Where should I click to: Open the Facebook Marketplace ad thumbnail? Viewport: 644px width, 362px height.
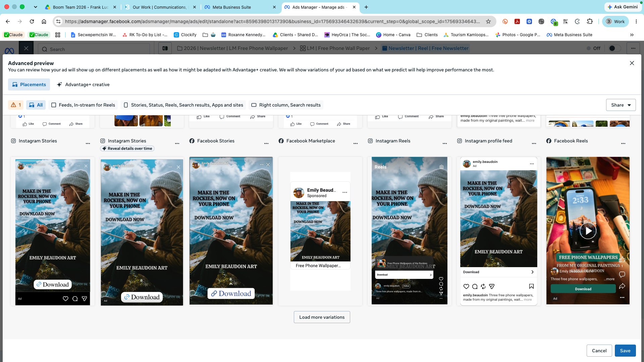click(x=320, y=231)
